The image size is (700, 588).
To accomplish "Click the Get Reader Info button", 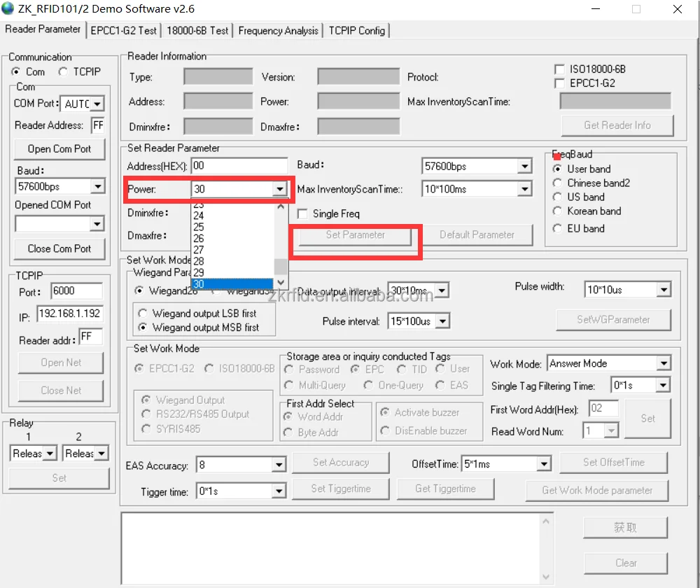I will (x=617, y=125).
